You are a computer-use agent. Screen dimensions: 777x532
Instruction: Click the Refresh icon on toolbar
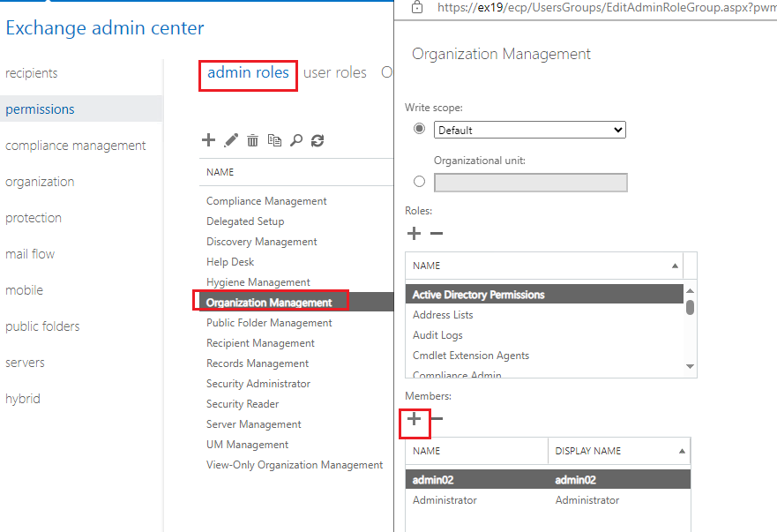tap(317, 139)
